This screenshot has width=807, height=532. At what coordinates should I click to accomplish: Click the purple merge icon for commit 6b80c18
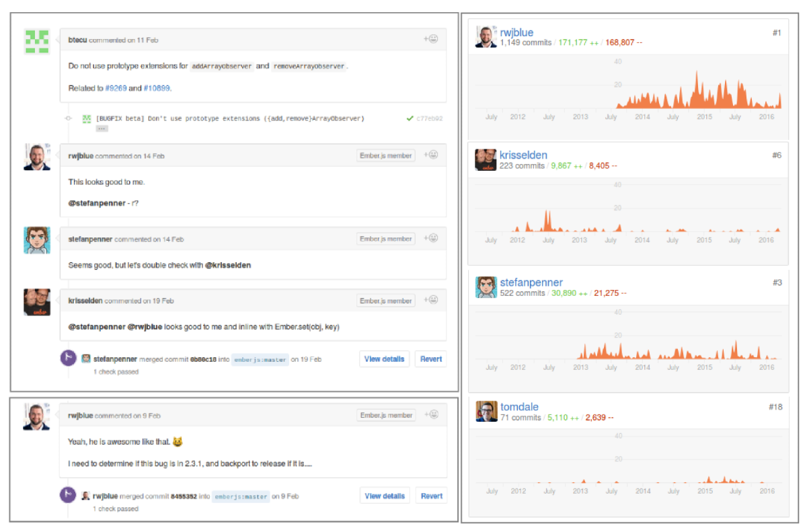[x=68, y=358]
